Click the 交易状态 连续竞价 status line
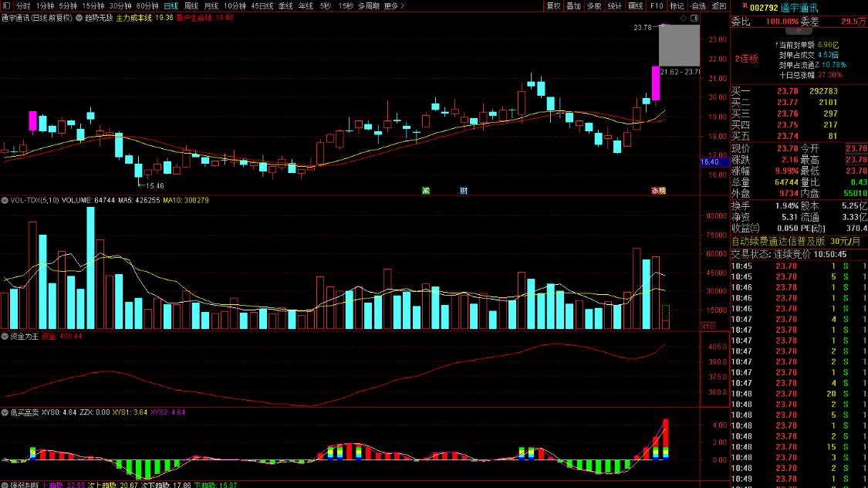The image size is (868, 488). pyautogui.click(x=789, y=254)
